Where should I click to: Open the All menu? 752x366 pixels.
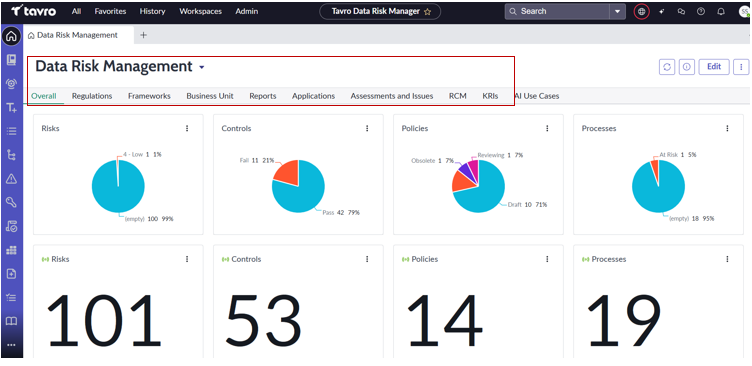[x=76, y=12]
